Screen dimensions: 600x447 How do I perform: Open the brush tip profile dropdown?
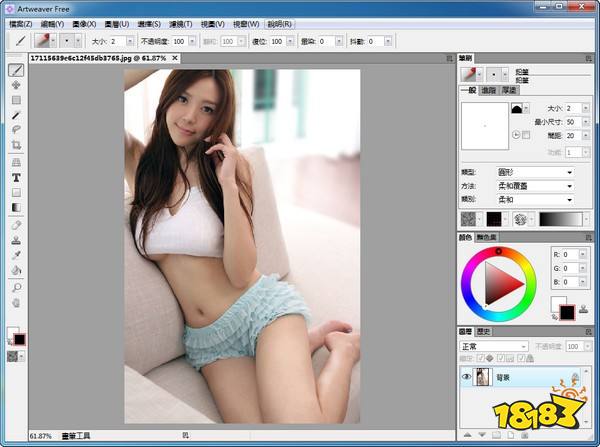pos(527,108)
